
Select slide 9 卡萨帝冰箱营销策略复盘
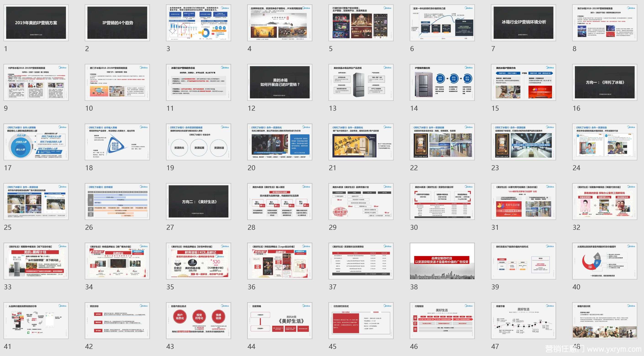[36, 82]
